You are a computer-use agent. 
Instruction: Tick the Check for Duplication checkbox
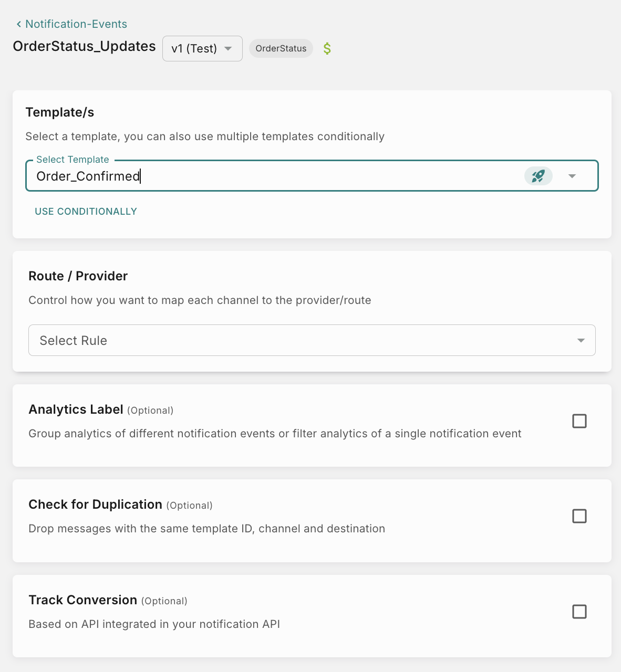(x=579, y=516)
